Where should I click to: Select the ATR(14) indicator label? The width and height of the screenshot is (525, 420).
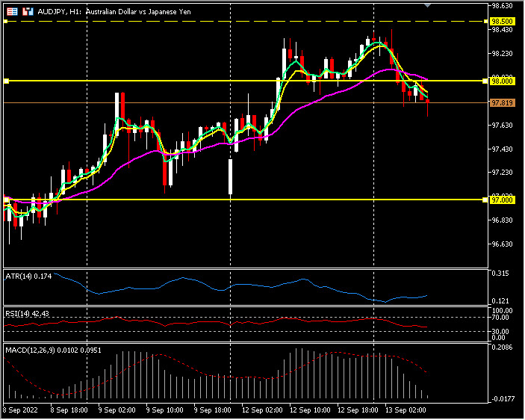(x=29, y=277)
